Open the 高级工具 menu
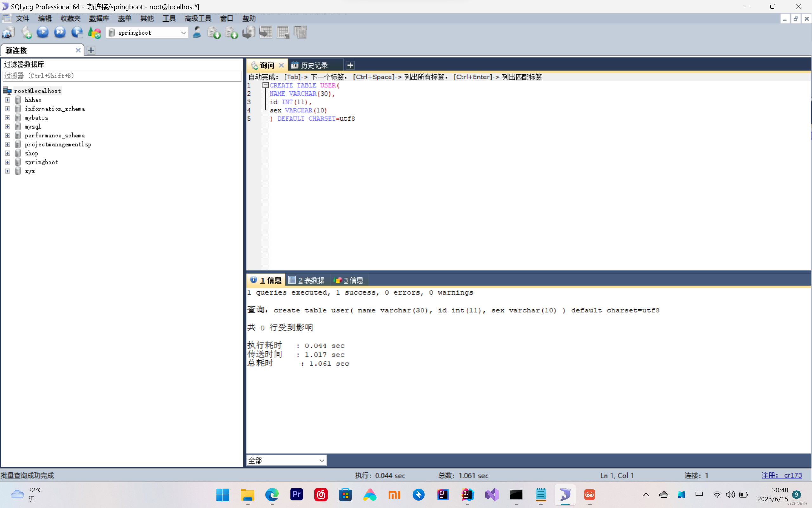The width and height of the screenshot is (812, 508). point(198,18)
